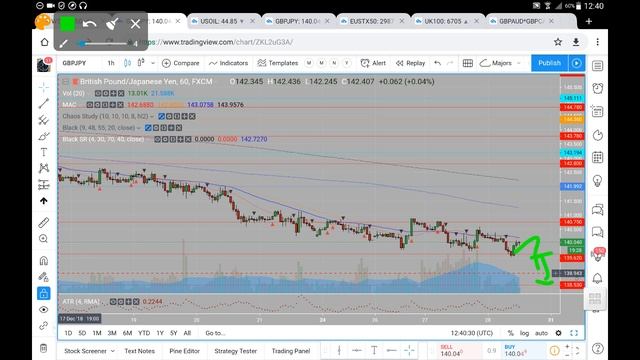
Task: Select the pitchfork tool
Action: [44, 120]
